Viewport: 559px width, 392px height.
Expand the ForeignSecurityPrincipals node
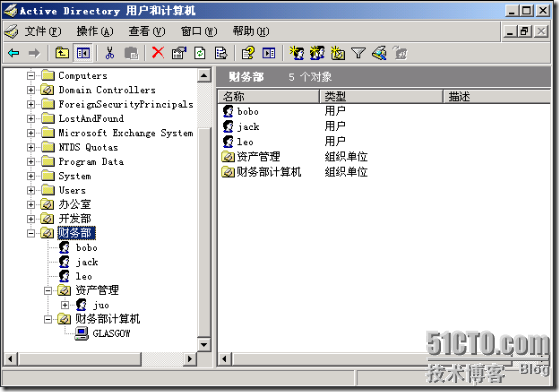click(31, 104)
